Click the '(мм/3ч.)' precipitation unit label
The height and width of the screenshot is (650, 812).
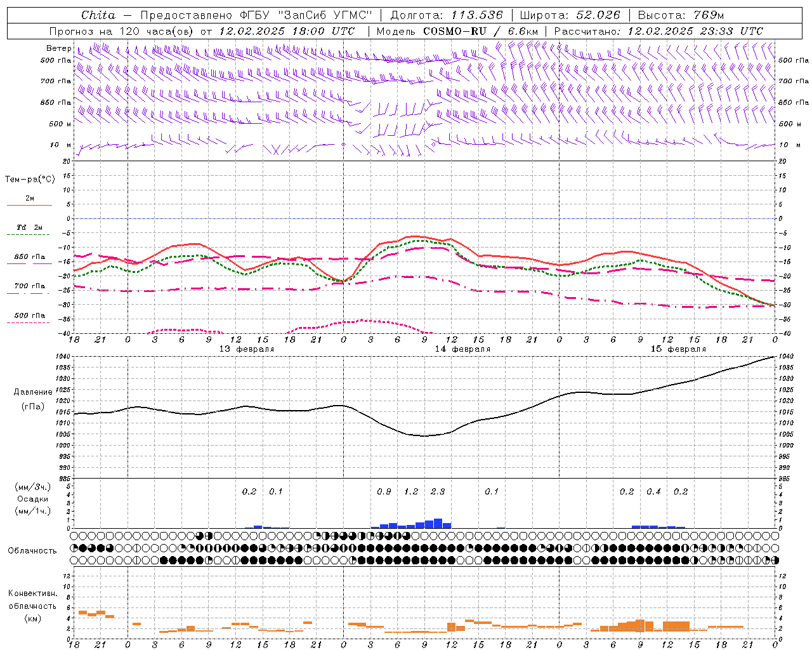(33, 487)
